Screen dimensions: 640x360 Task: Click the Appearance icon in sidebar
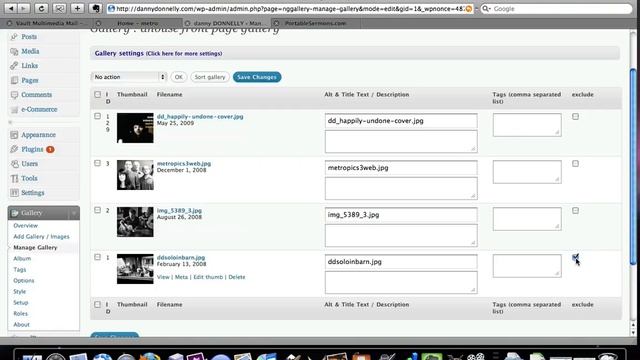[14, 135]
